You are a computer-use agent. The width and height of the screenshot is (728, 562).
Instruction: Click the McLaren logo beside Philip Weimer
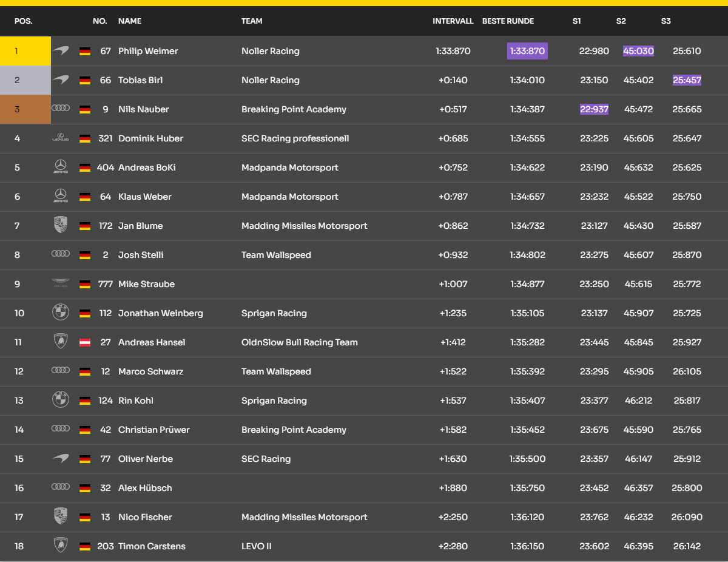click(x=61, y=51)
